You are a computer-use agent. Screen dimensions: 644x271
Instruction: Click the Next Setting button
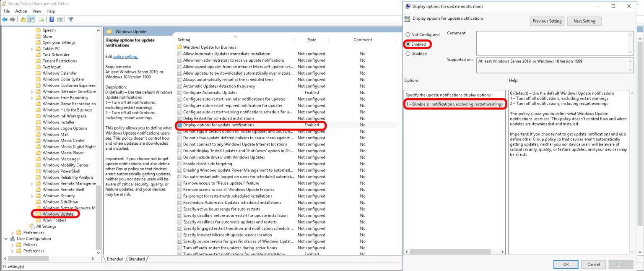(584, 21)
